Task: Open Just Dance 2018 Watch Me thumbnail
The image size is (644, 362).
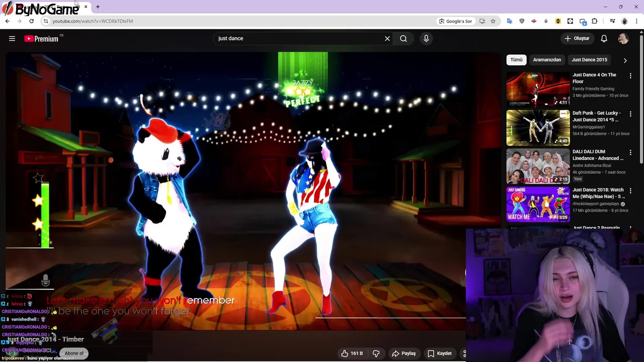Action: pyautogui.click(x=538, y=204)
